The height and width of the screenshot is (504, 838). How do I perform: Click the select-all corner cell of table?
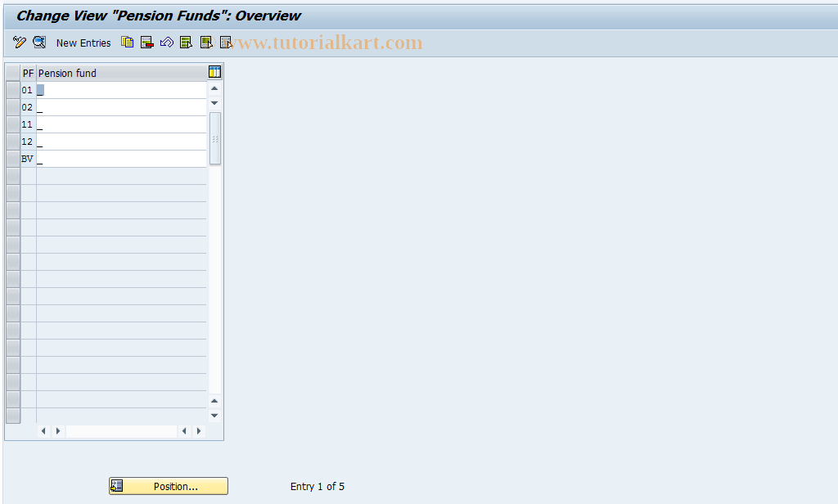click(x=13, y=73)
